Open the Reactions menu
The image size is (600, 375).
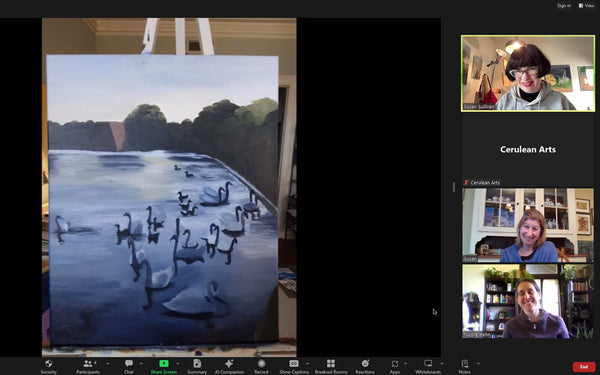pos(365,366)
